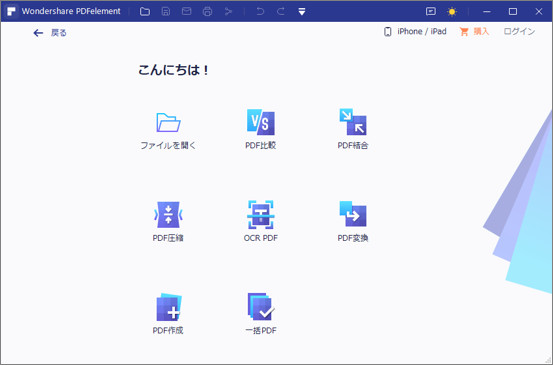Click the share icon in title bar

(229, 11)
